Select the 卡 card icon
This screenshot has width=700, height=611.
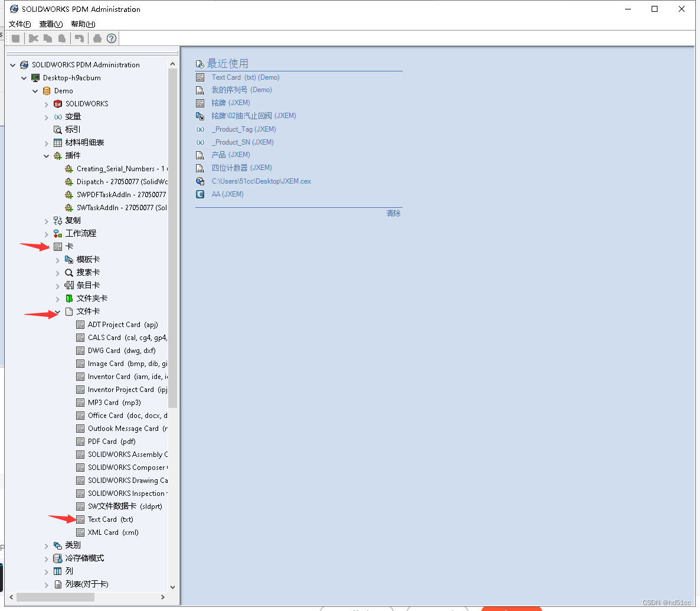click(x=58, y=247)
